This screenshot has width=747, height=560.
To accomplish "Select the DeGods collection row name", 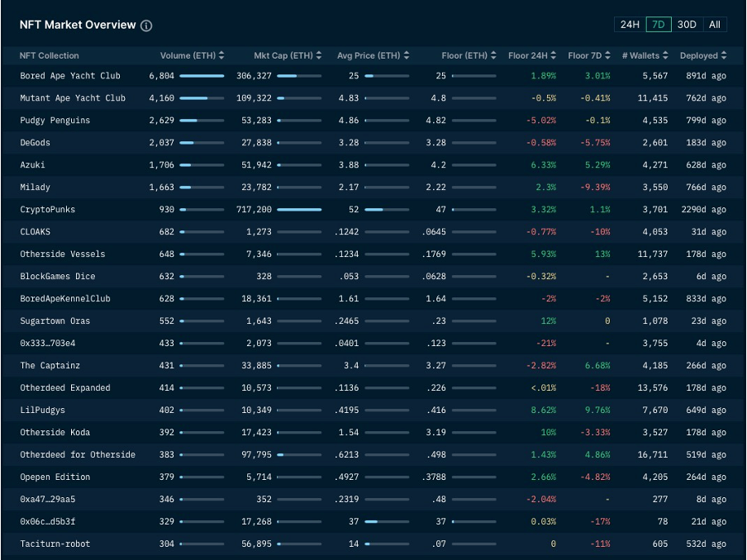I will tap(35, 143).
